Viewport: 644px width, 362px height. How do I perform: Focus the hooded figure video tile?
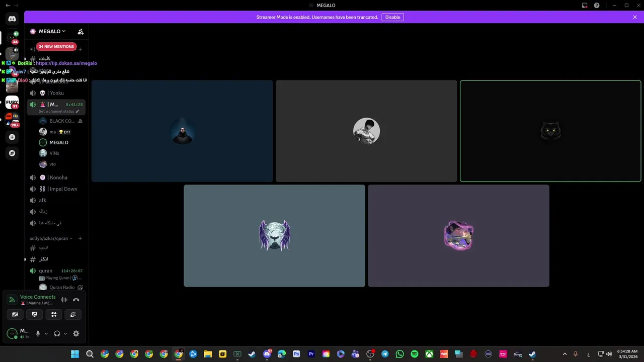tap(182, 131)
